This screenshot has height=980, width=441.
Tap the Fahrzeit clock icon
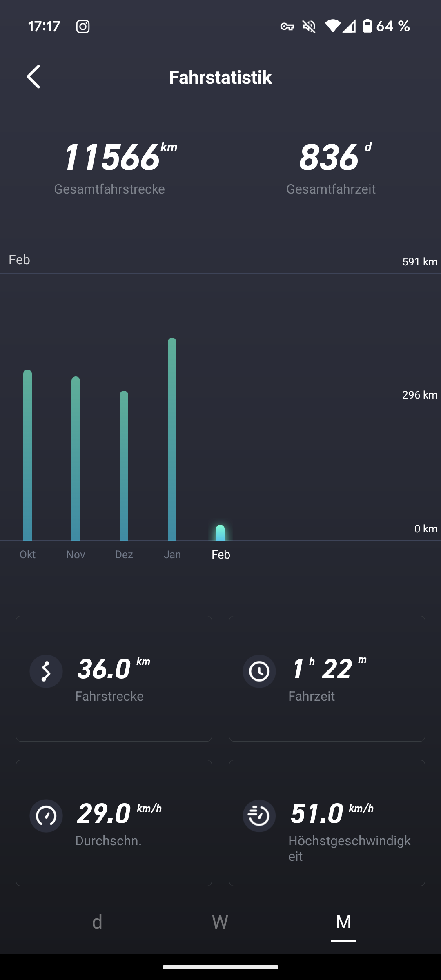click(259, 671)
